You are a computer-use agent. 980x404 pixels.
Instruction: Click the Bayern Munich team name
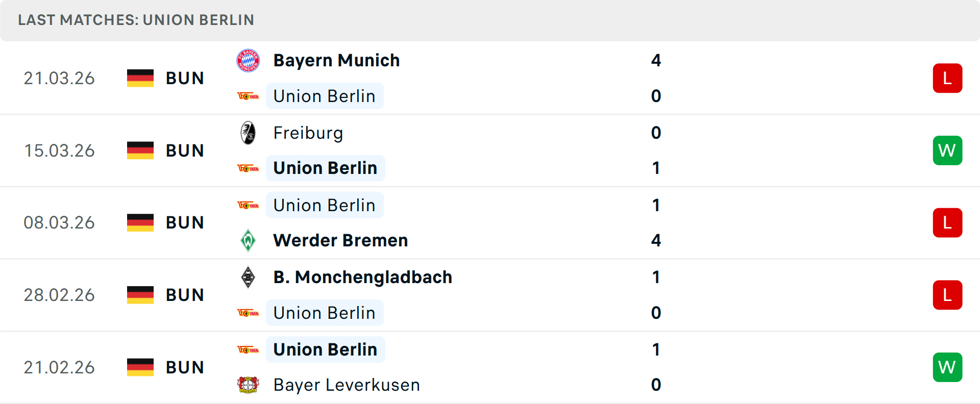(336, 60)
